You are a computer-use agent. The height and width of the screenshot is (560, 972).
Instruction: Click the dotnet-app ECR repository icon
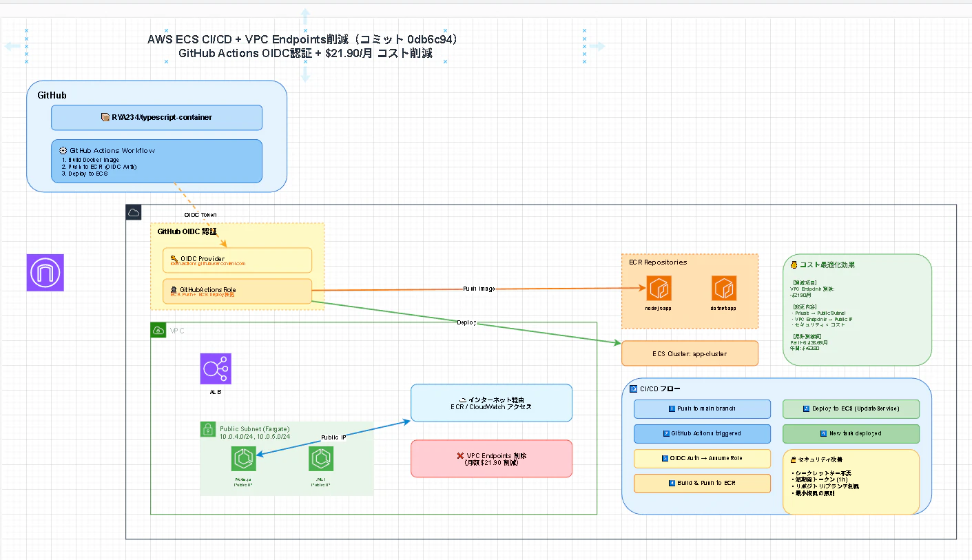click(x=724, y=288)
